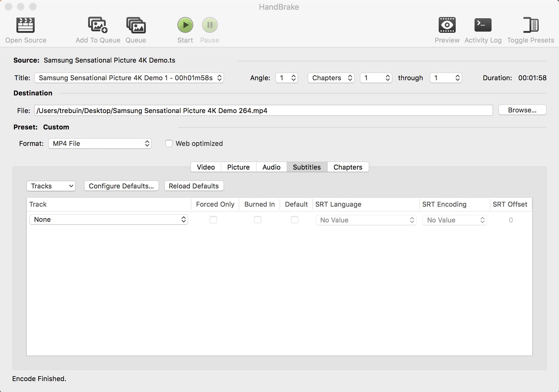Open the Title dropdown
The height and width of the screenshot is (392, 559).
click(129, 78)
